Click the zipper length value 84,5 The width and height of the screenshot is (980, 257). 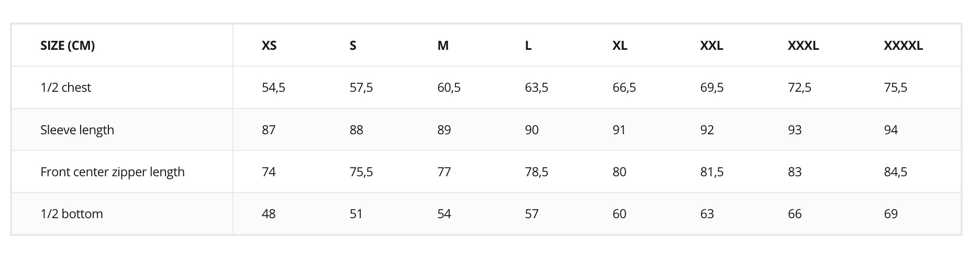[895, 172]
